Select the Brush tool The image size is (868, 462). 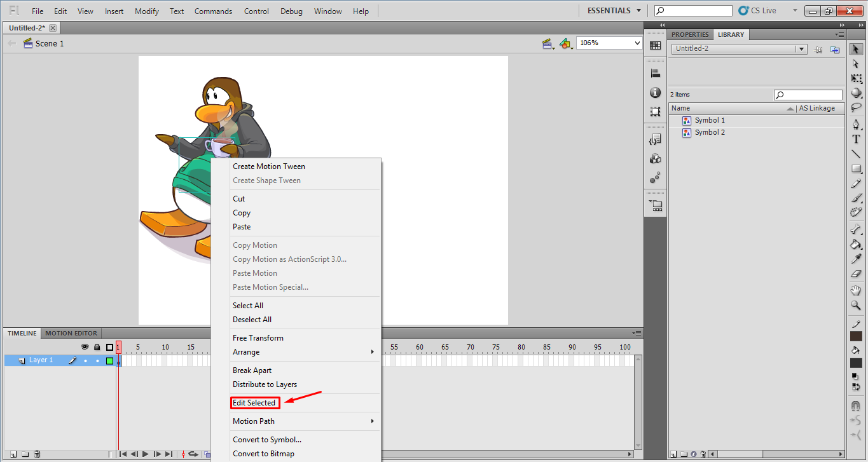coord(856,198)
